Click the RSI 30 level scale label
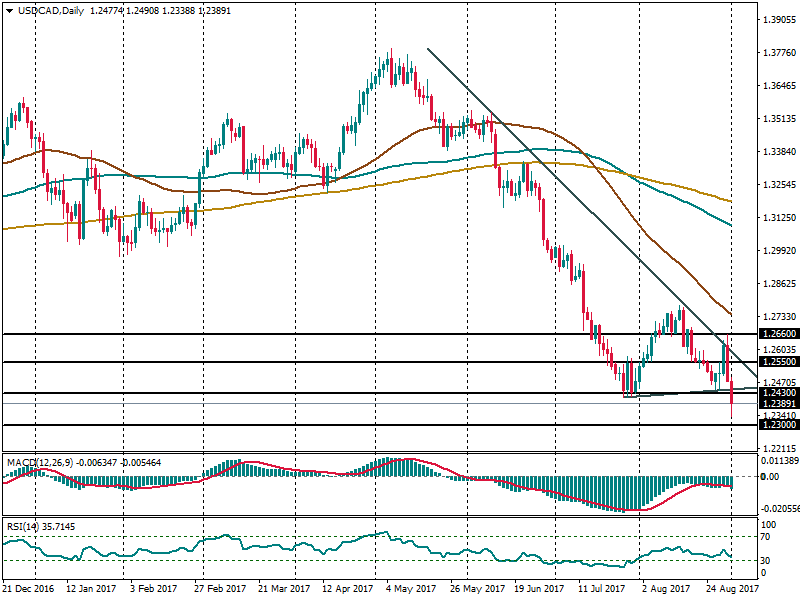 click(768, 559)
